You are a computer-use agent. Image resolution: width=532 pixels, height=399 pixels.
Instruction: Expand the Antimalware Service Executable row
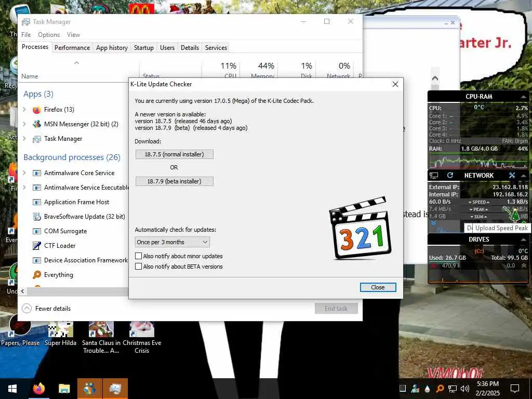[x=24, y=188]
